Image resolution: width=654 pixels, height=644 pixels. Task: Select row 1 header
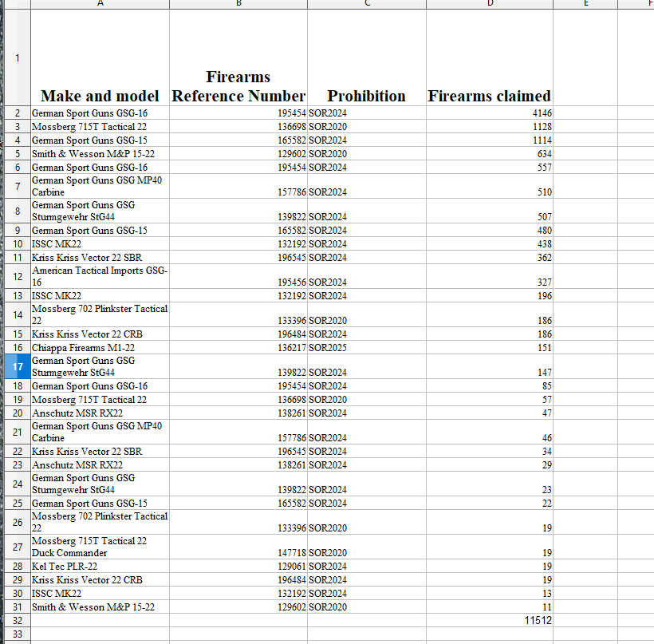[x=18, y=57]
